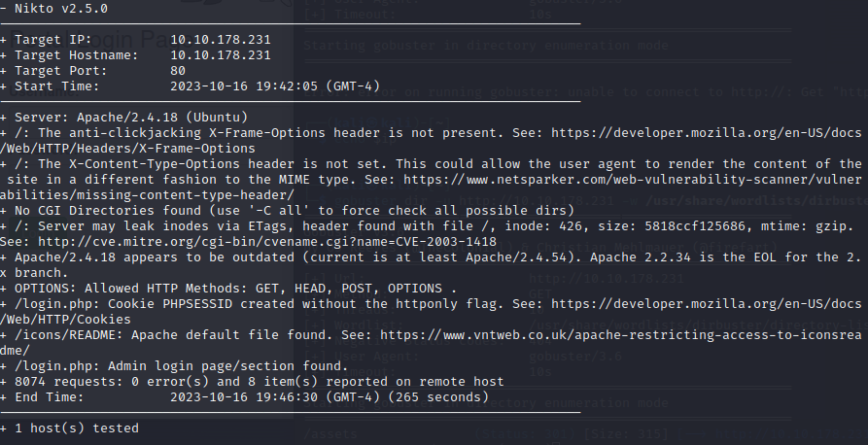
Task: Click the Target IP value 10.10.178.231
Action: (x=220, y=40)
